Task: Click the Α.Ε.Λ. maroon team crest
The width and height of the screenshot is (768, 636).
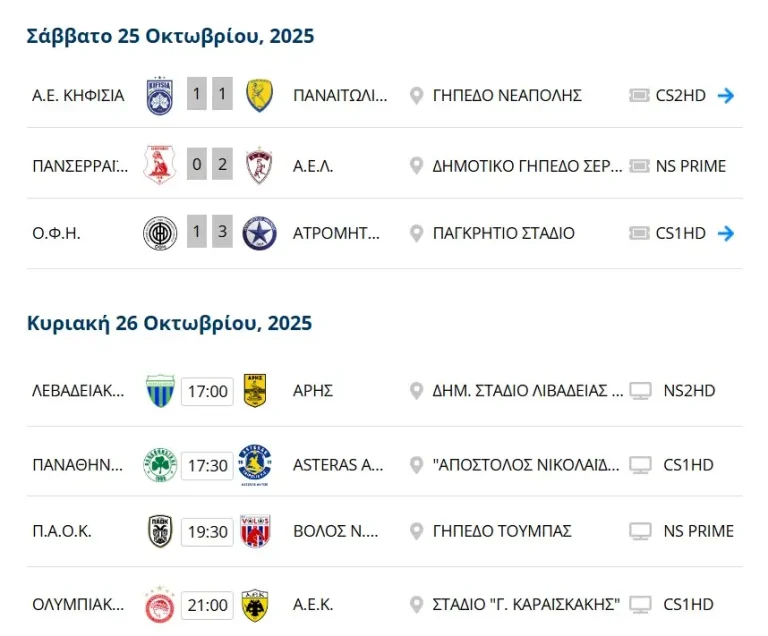Action: pyautogui.click(x=260, y=166)
